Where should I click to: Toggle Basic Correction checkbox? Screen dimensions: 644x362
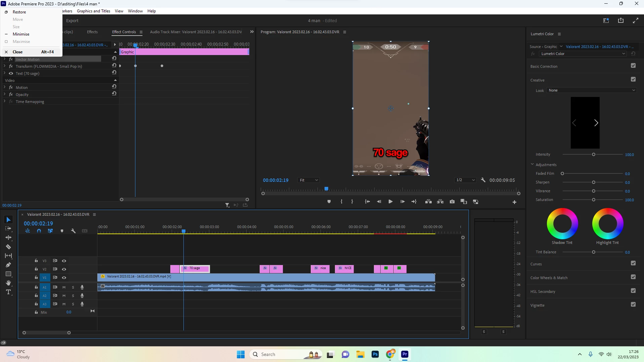tap(633, 66)
